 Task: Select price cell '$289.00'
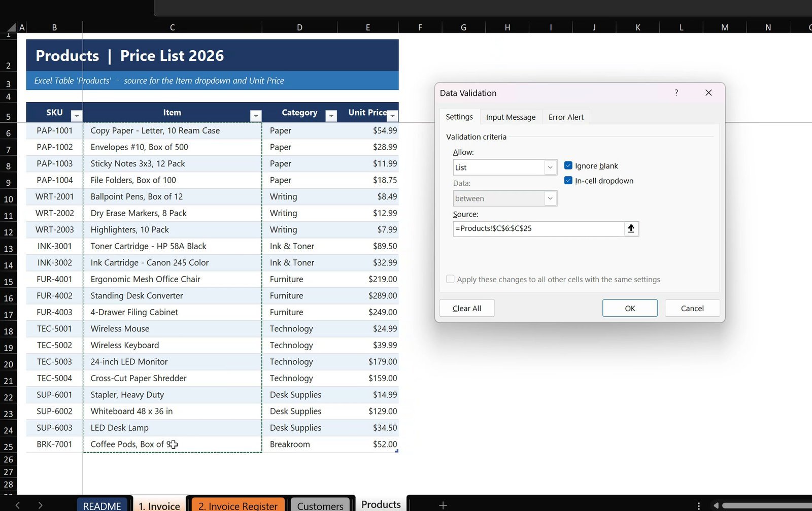click(368, 295)
